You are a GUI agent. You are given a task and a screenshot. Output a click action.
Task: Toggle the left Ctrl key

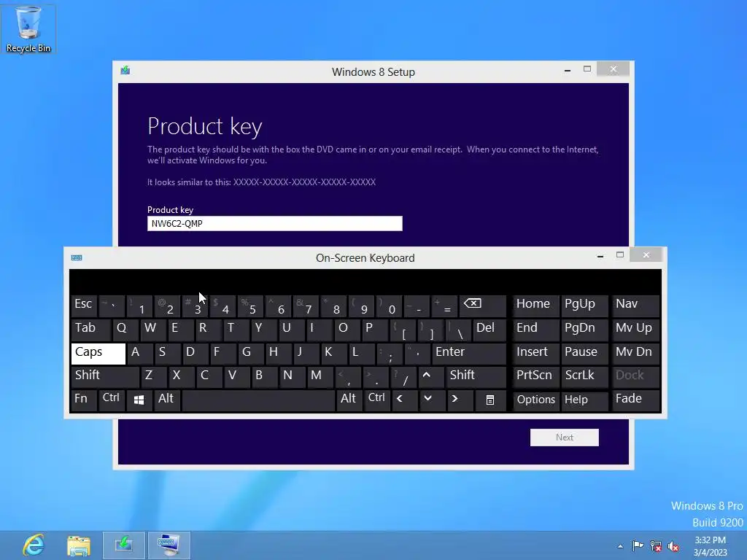112,400
